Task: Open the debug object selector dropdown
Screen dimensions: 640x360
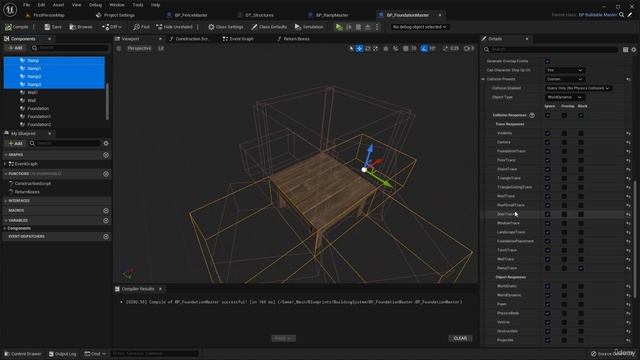Action: tap(419, 27)
